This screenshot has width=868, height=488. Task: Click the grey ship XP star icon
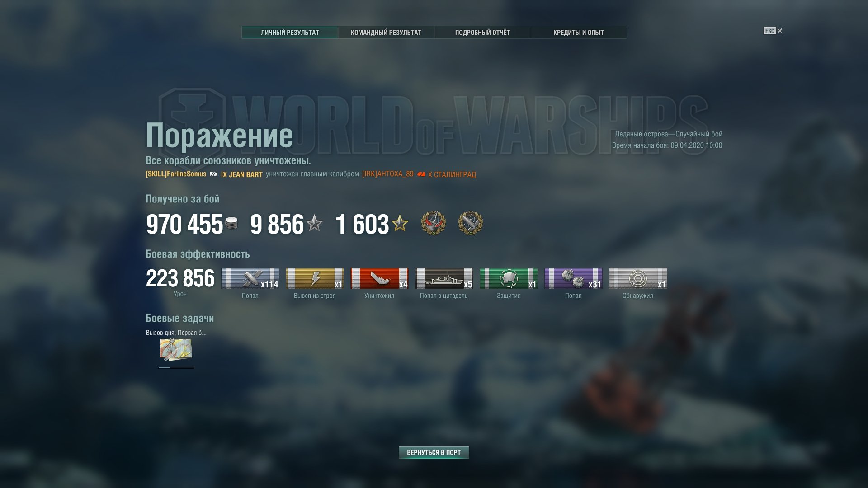tap(314, 223)
